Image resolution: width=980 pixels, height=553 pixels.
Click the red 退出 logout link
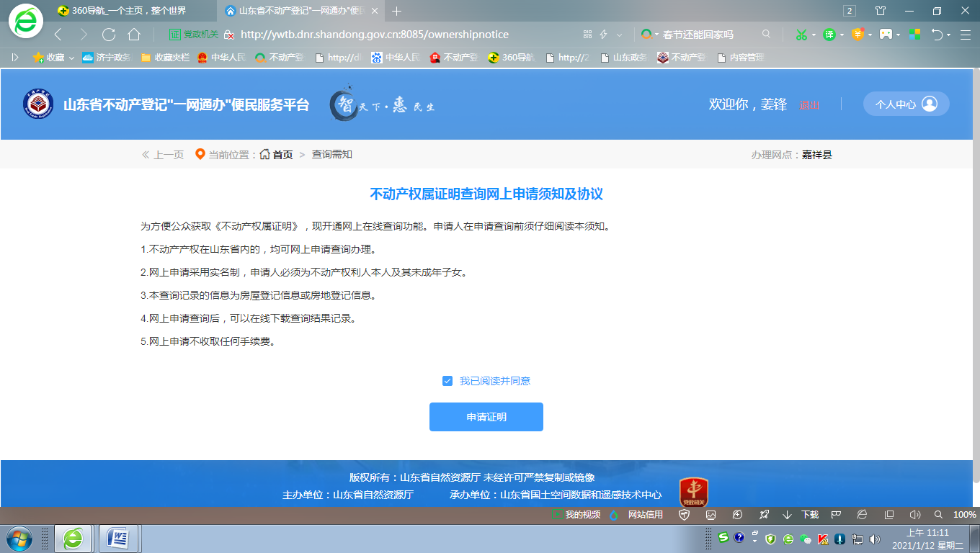[808, 105]
